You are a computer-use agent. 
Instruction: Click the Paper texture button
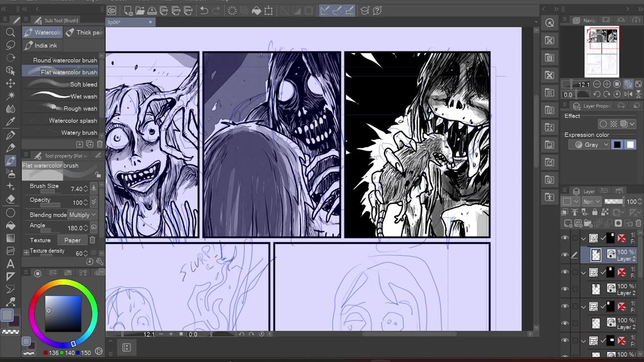72,240
